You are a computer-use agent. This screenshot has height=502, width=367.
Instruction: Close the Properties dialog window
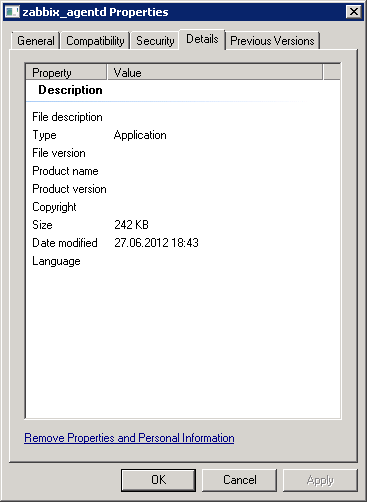354,12
